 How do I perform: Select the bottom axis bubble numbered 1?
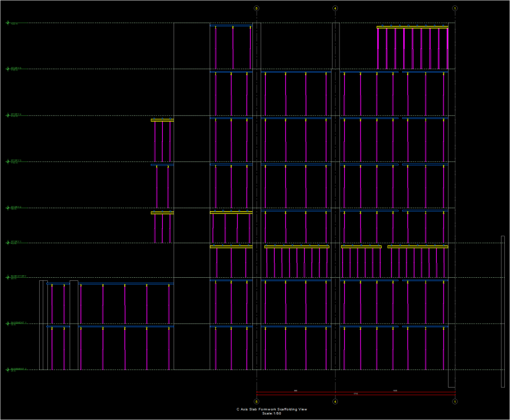(455, 401)
